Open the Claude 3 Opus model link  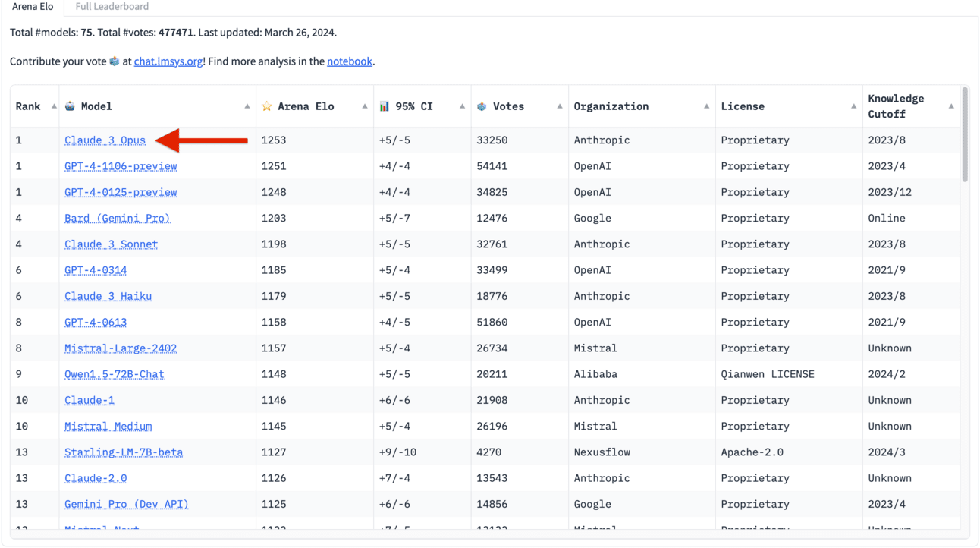[x=105, y=140]
